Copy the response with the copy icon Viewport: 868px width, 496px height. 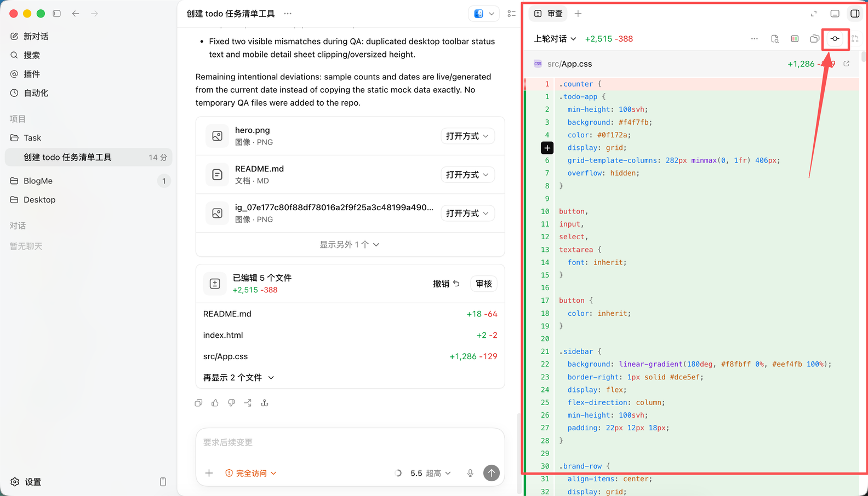point(198,403)
